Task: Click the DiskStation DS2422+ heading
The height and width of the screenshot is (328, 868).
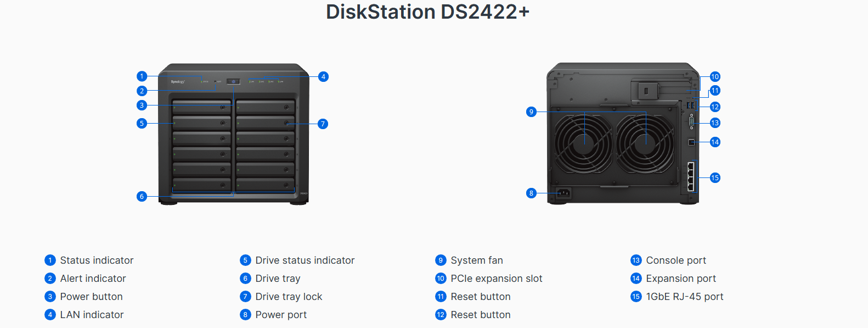Action: point(428,12)
